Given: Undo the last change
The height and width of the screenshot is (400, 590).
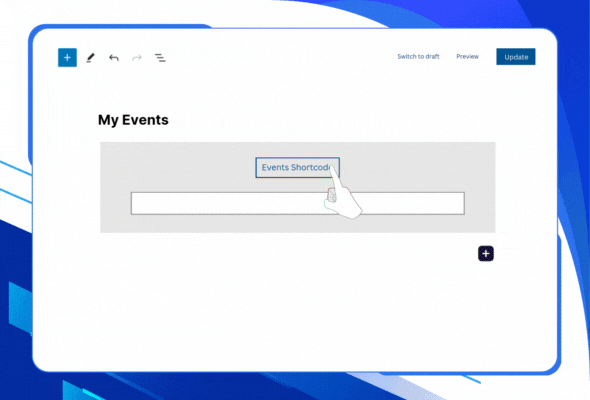Looking at the screenshot, I should 114,58.
